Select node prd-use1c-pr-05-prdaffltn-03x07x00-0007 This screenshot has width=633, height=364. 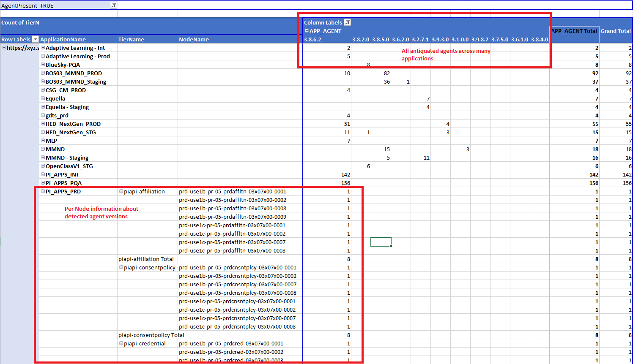click(232, 242)
